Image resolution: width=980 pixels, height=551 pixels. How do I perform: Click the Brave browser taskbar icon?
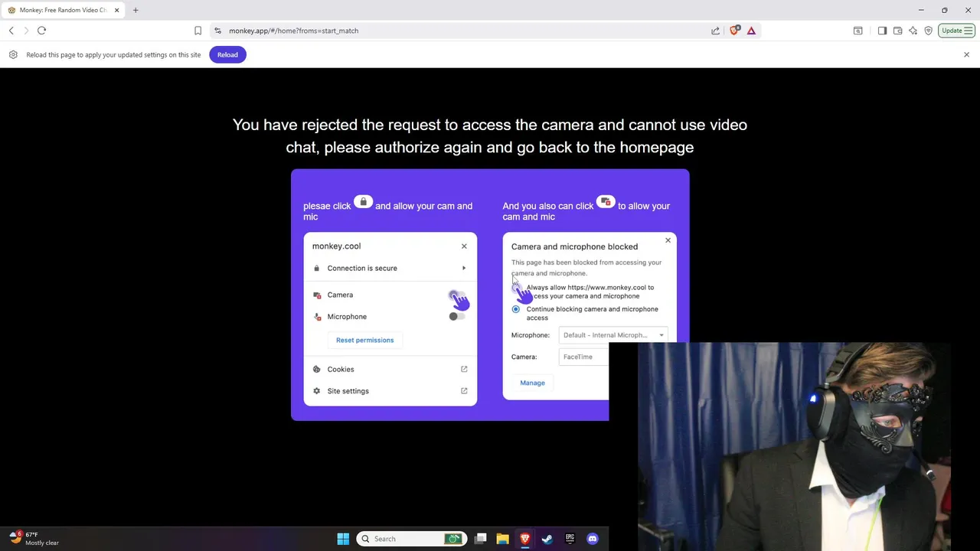[525, 539]
